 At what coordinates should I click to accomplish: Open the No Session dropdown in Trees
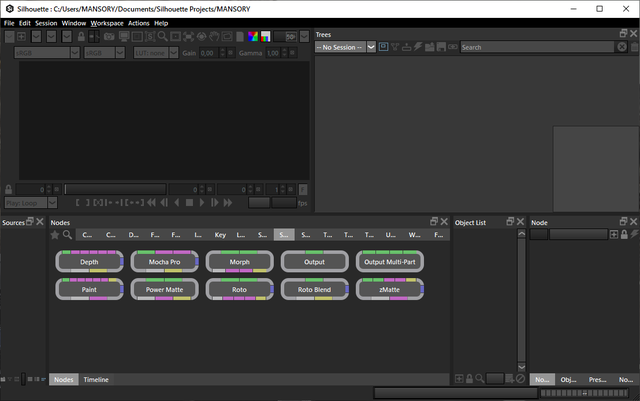pyautogui.click(x=345, y=47)
